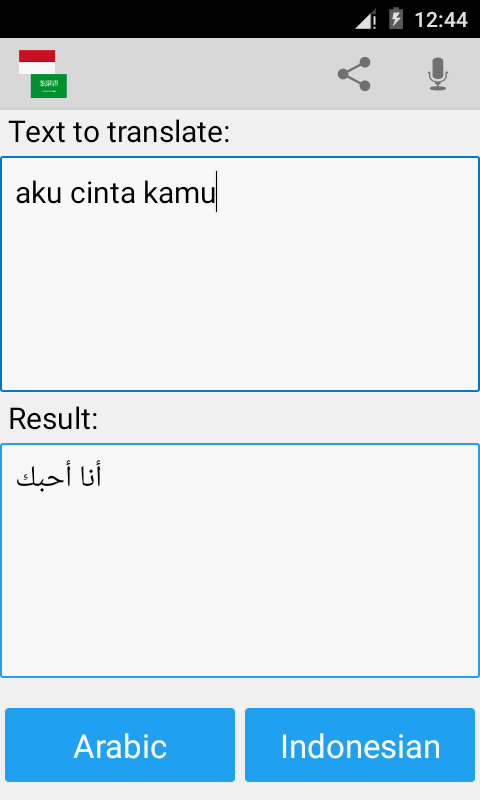Tap the 12:44 clock in status bar
The height and width of the screenshot is (800, 480).
441,20
